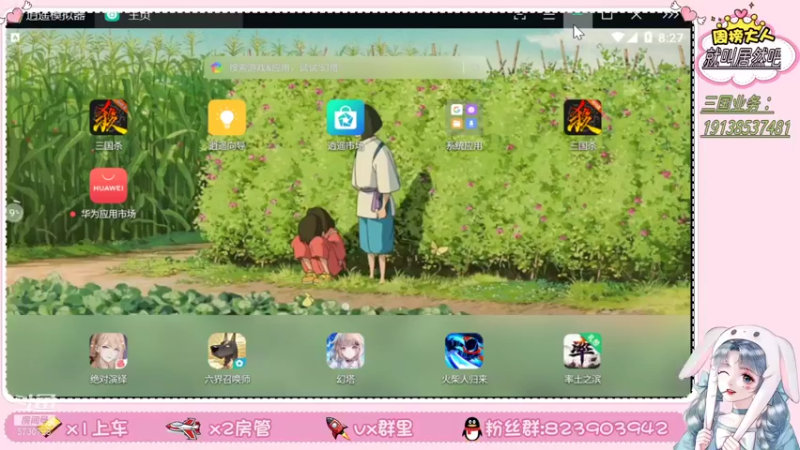This screenshot has width=800, height=450.
Task: Click the 逍遥模拟器 window title
Action: coord(55,16)
